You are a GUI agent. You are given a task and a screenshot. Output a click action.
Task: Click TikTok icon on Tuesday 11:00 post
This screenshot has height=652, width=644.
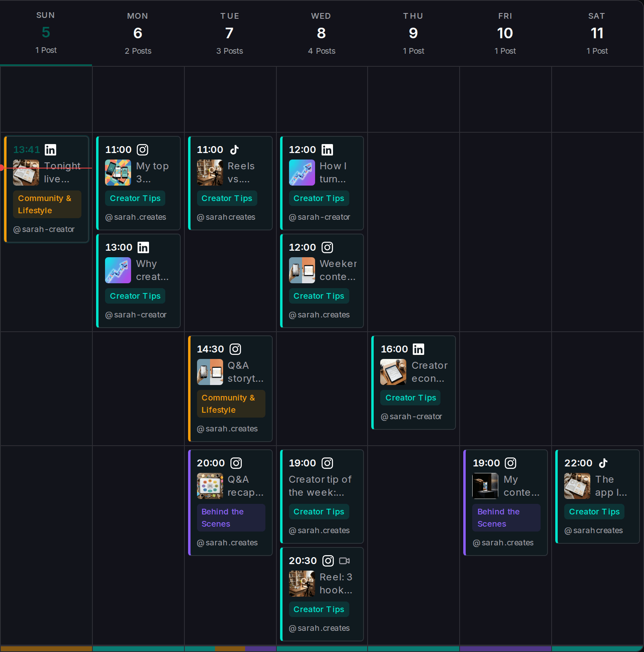(x=234, y=150)
